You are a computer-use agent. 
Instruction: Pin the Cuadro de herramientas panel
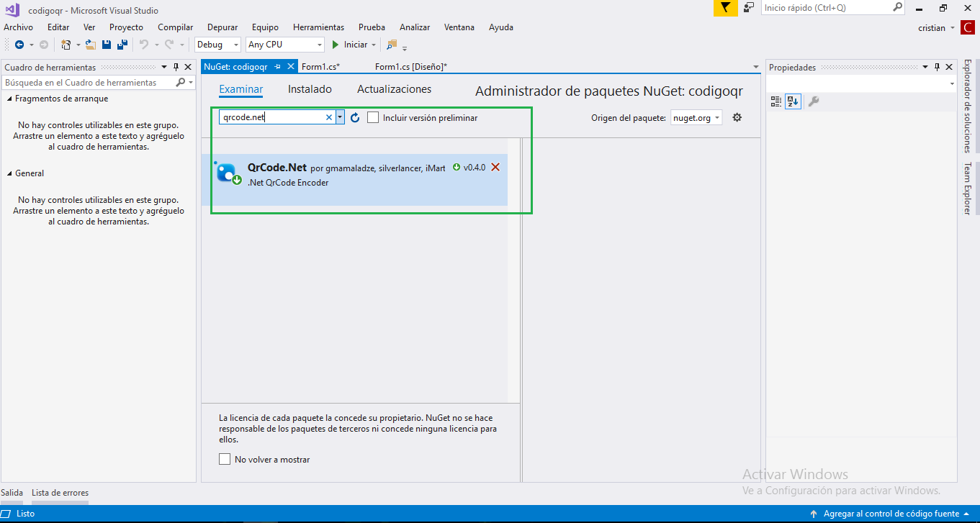point(176,67)
